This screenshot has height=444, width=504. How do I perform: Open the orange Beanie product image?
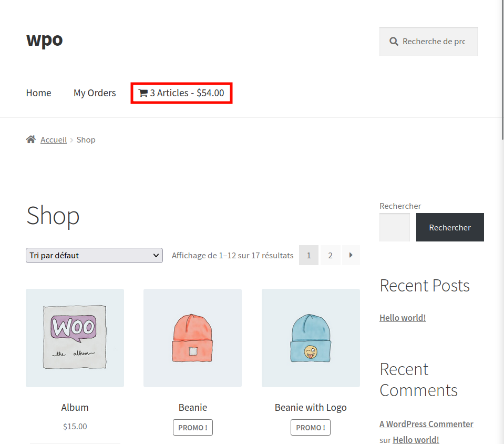[192, 338]
